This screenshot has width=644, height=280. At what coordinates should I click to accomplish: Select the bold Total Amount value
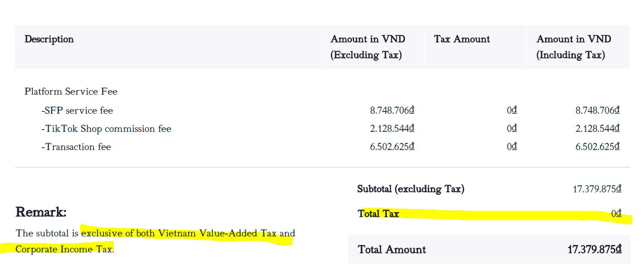(594, 249)
